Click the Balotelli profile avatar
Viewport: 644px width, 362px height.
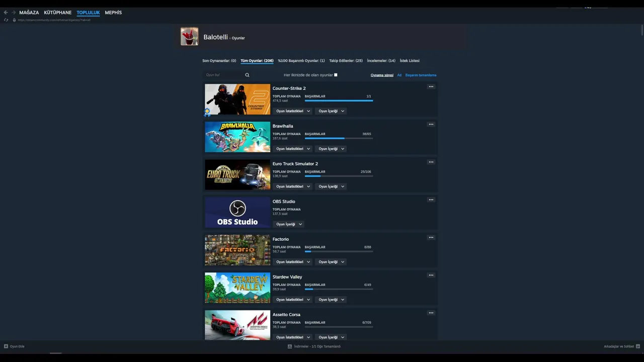[189, 37]
